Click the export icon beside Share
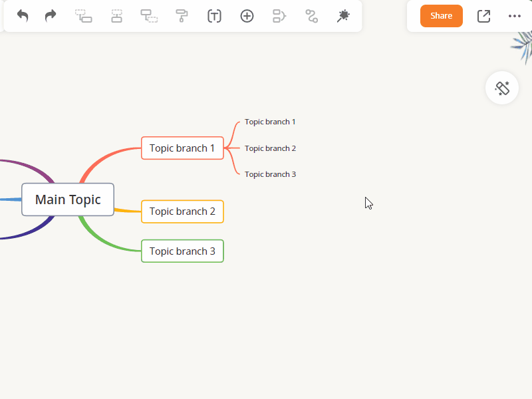Screen dimensions: 532x399 [x=483, y=16]
